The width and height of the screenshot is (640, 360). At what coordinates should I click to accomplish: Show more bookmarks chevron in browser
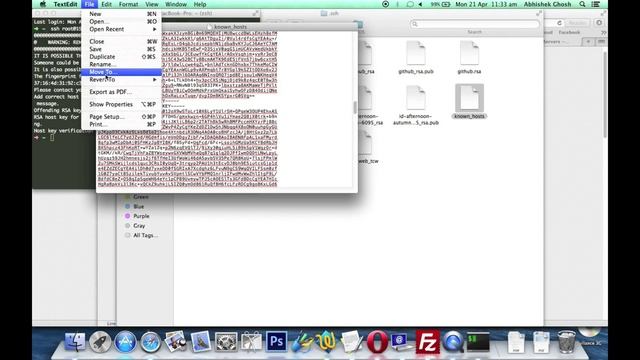(x=603, y=32)
